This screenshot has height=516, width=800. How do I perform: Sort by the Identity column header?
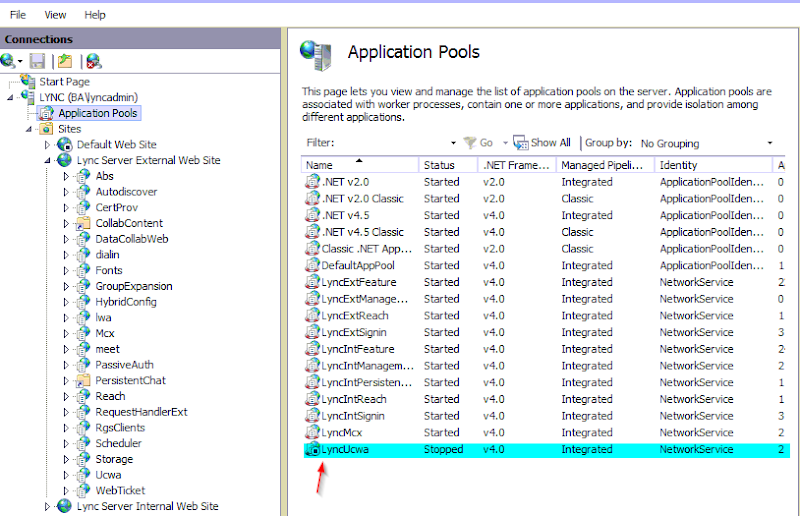pyautogui.click(x=713, y=165)
